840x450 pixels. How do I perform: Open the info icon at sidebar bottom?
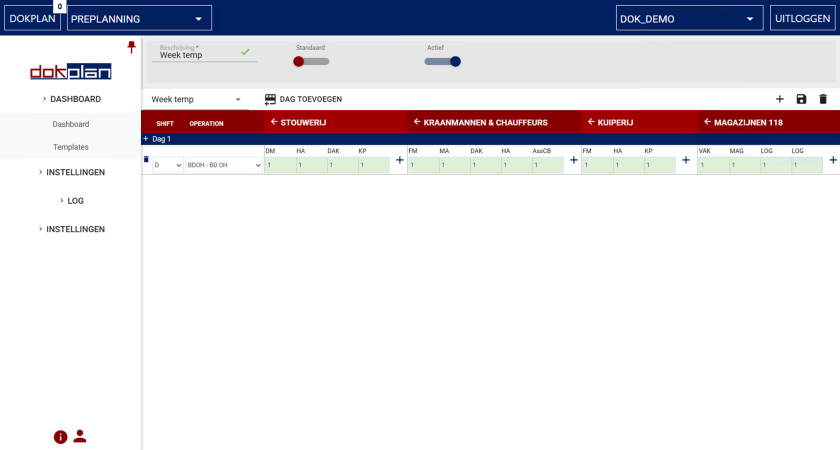(x=60, y=436)
